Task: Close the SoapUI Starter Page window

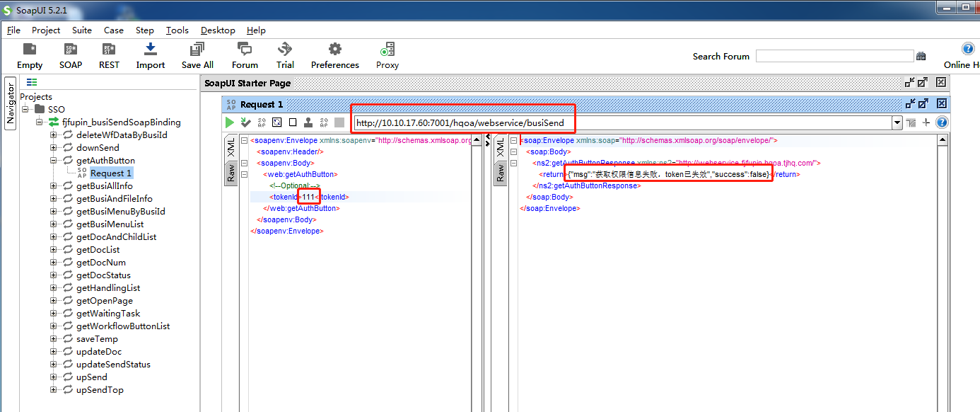Action: pyautogui.click(x=941, y=83)
